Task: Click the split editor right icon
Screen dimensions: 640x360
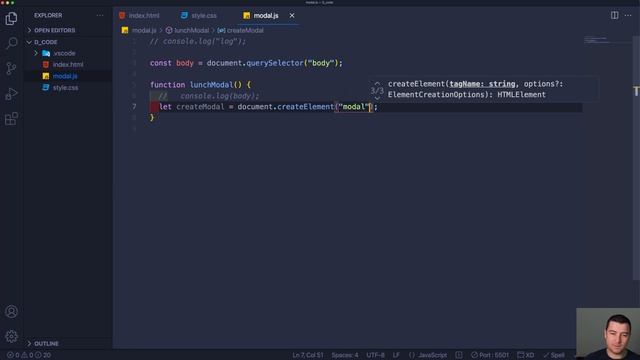Action: 614,16
